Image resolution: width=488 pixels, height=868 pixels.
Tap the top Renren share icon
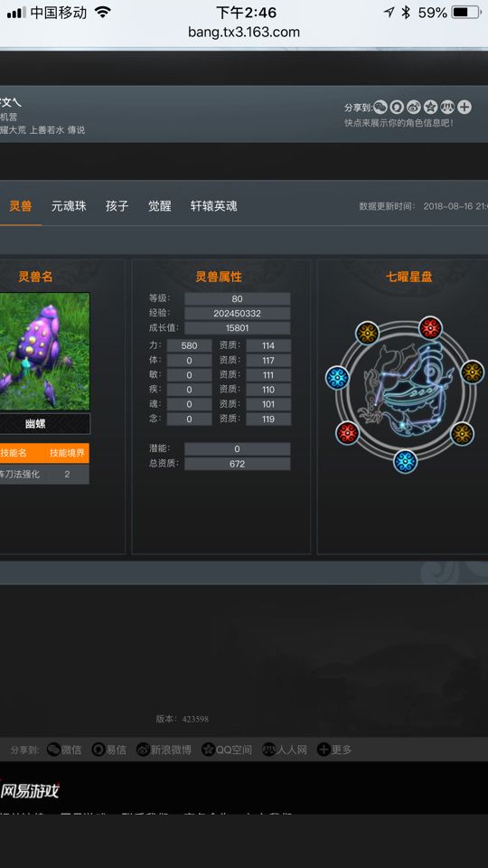pyautogui.click(x=447, y=108)
